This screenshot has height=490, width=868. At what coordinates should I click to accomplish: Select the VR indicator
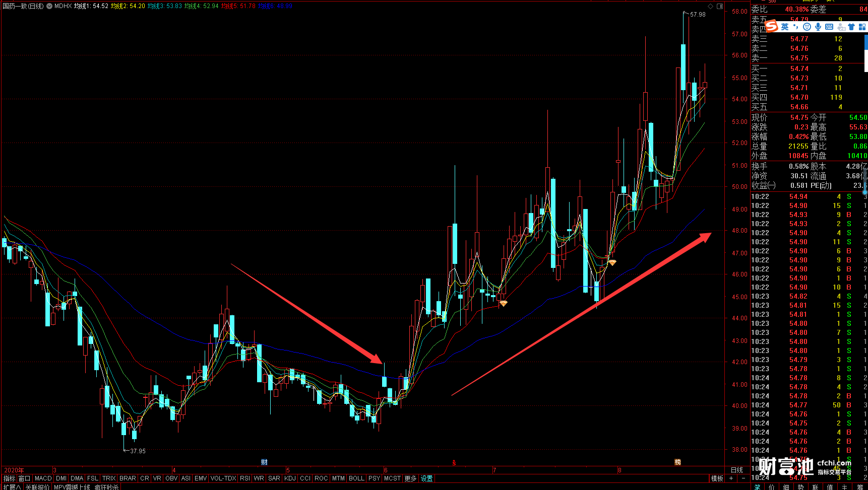[x=157, y=478]
